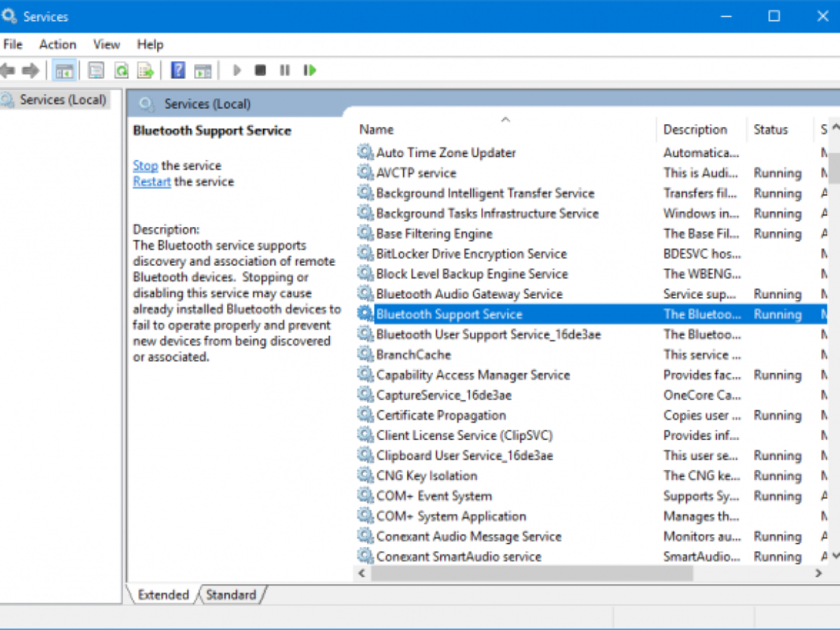840x630 pixels.
Task: Click the Stop the service link
Action: click(145, 166)
